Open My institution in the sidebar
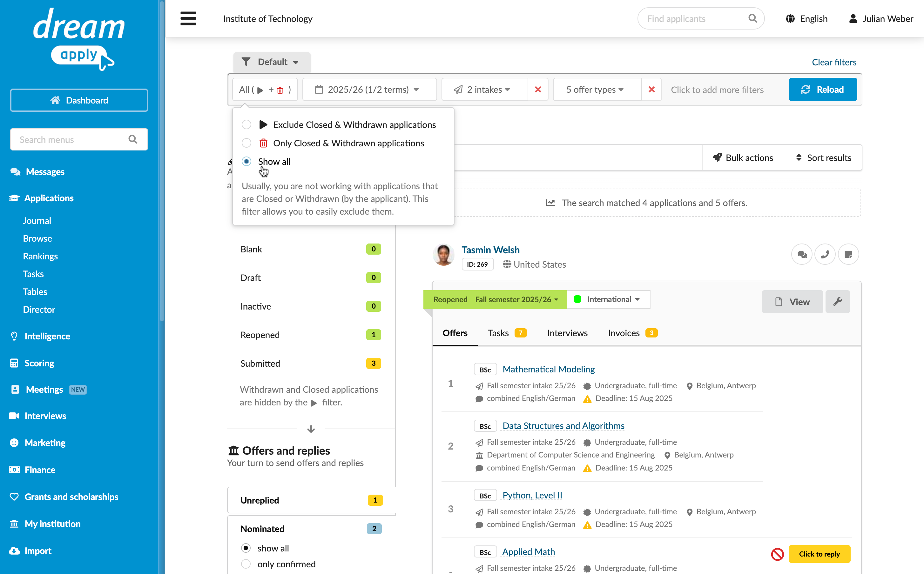Screen dimensions: 924x574 (x=52, y=524)
